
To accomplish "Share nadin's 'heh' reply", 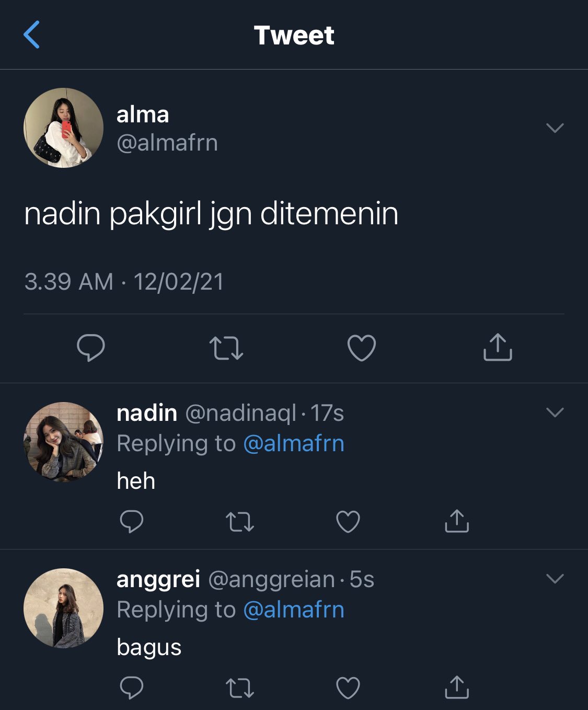I will coord(457,521).
